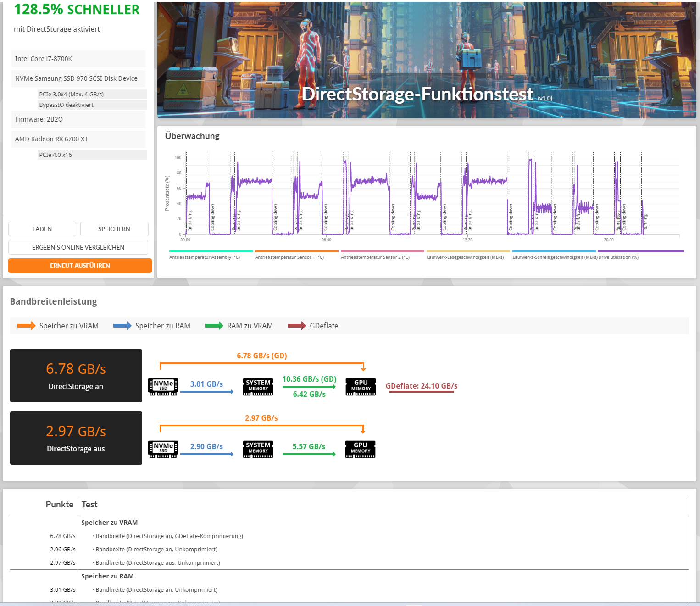Click the NVMe SSD icon in DirectStorage aus row
700x606 pixels.
click(163, 449)
